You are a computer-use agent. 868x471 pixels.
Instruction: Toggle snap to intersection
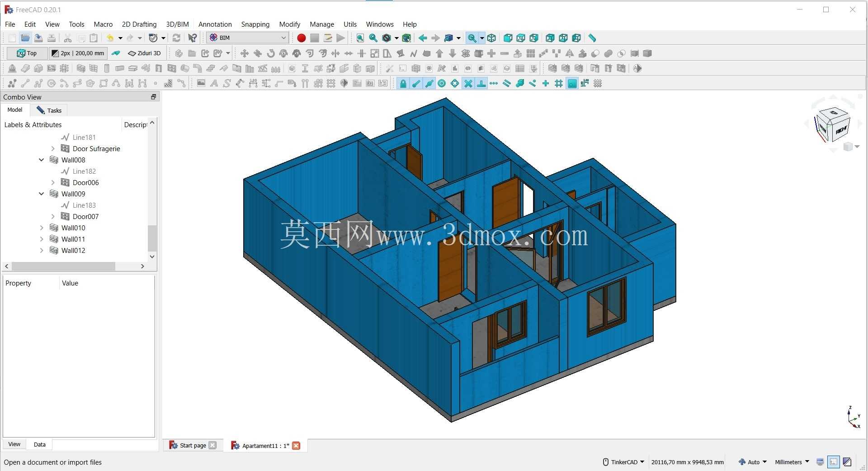pyautogui.click(x=468, y=83)
